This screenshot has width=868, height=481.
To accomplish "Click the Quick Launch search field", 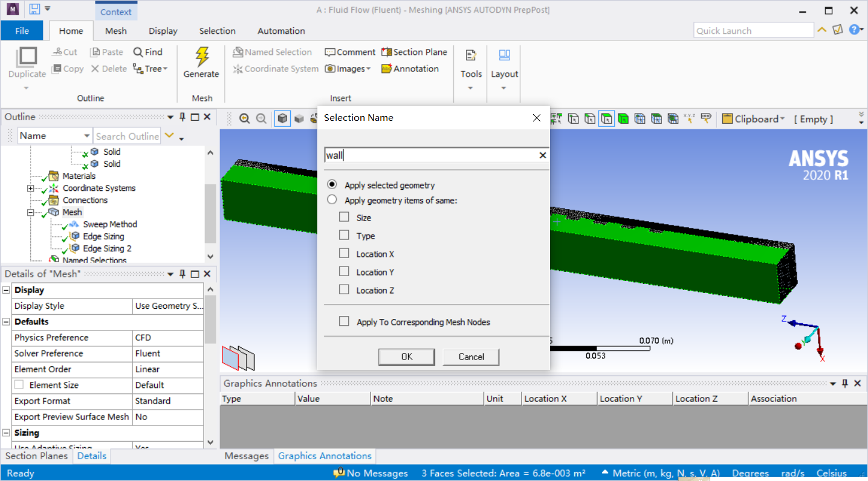I will click(x=754, y=30).
